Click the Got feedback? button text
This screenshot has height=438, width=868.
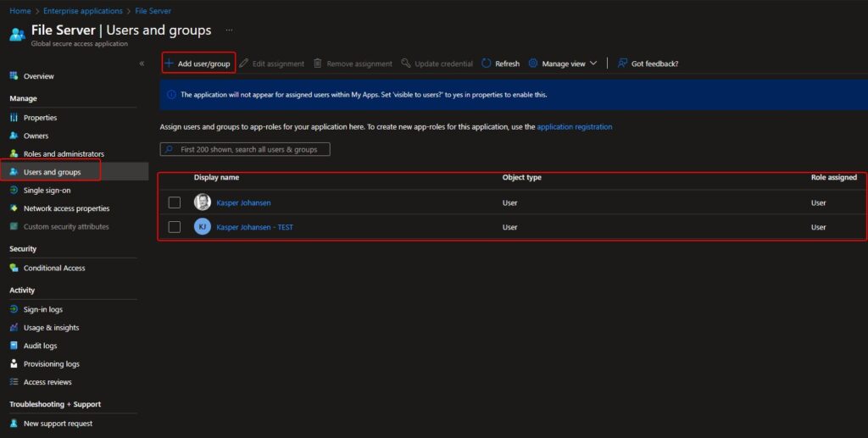(655, 64)
